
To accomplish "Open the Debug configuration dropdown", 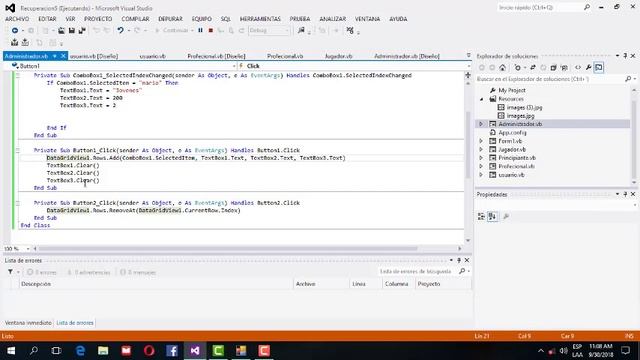I will (269, 31).
